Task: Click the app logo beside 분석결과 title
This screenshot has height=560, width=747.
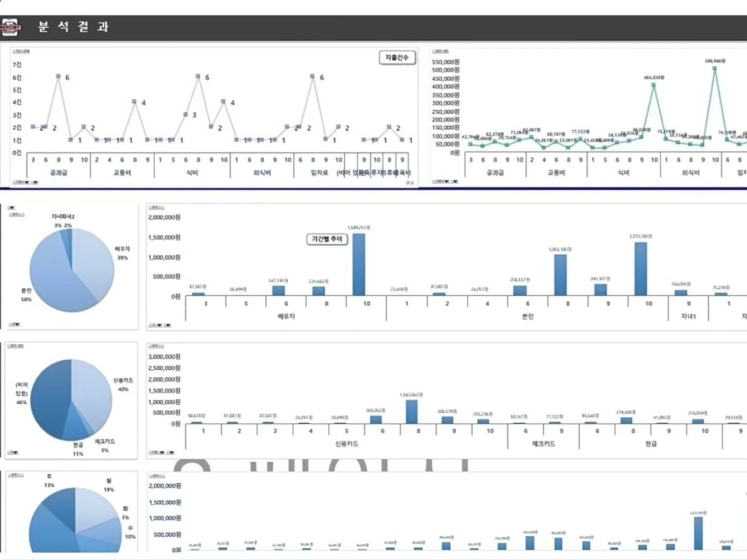Action: 11,27
